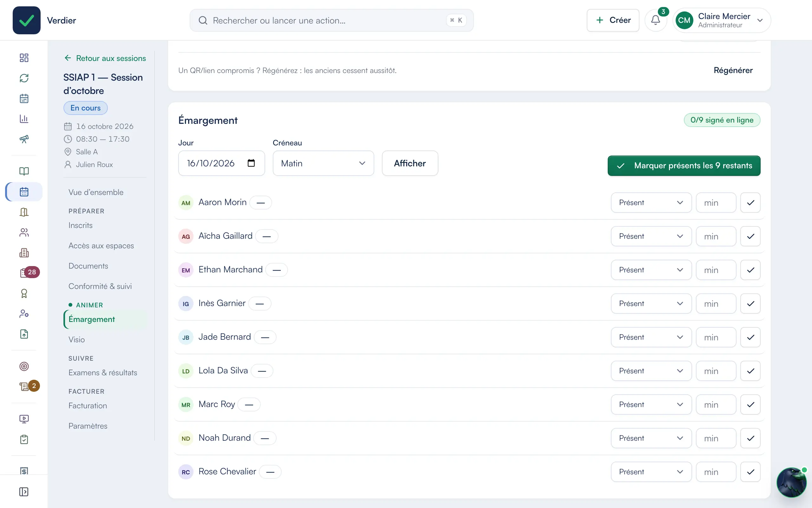Open Inès Garnier's Présent status dropdown
The height and width of the screenshot is (508, 812).
click(x=651, y=304)
